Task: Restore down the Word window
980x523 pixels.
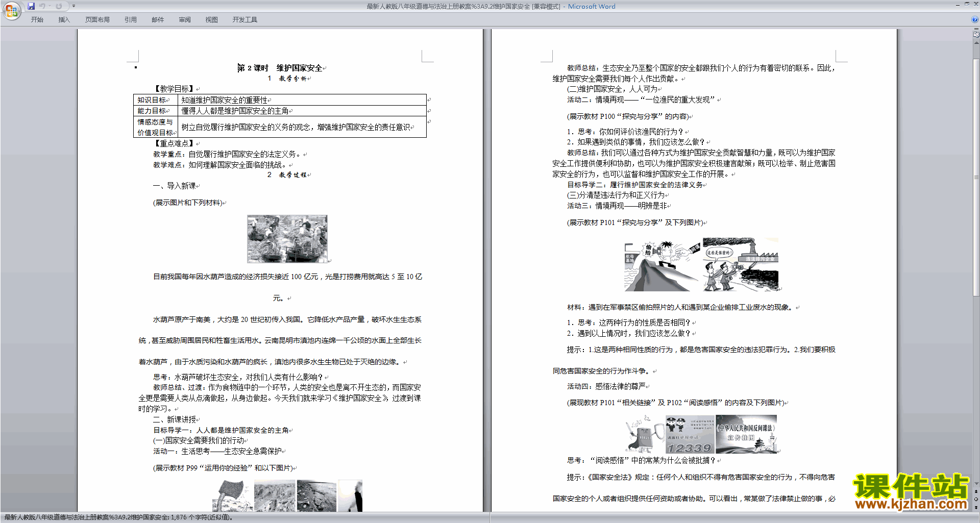Action: click(x=967, y=4)
